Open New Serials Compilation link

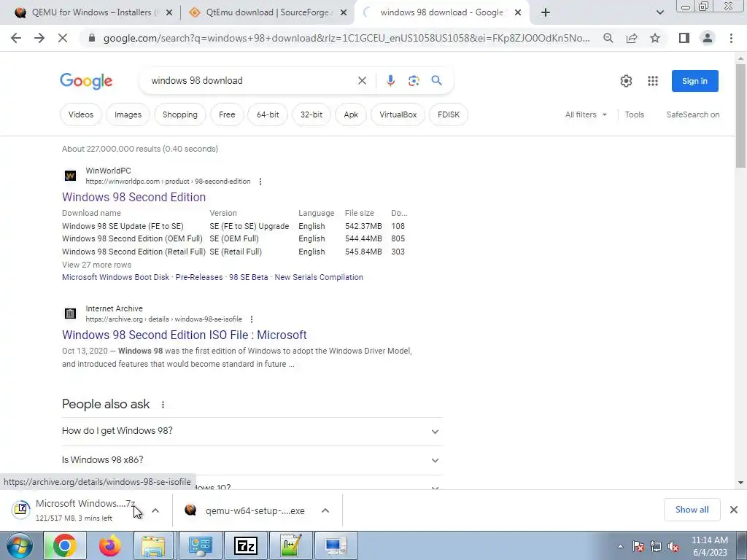pyautogui.click(x=319, y=277)
